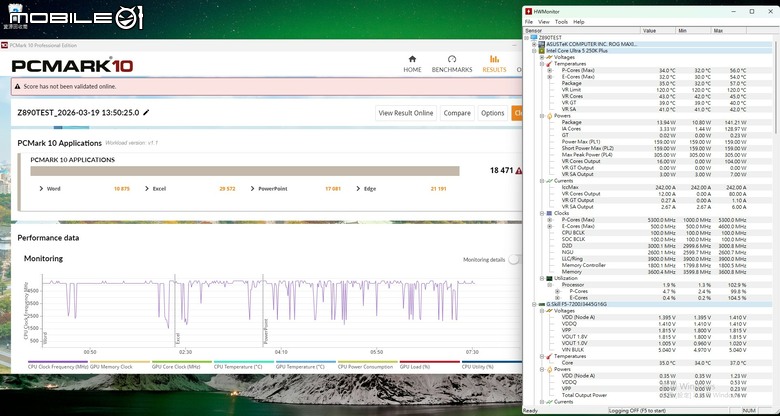
Task: Toggle CPU Clock Frequency legend series
Action: (x=58, y=366)
